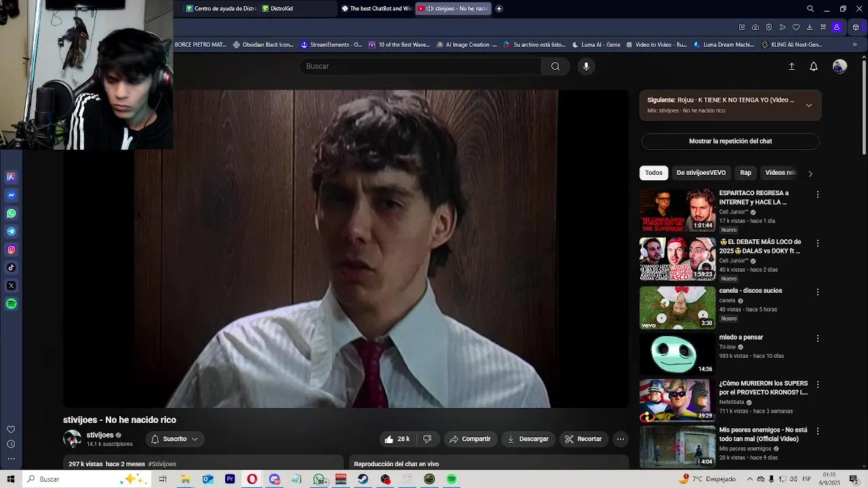Switch to The best ChatBot tab
The height and width of the screenshot is (488, 868).
(376, 9)
